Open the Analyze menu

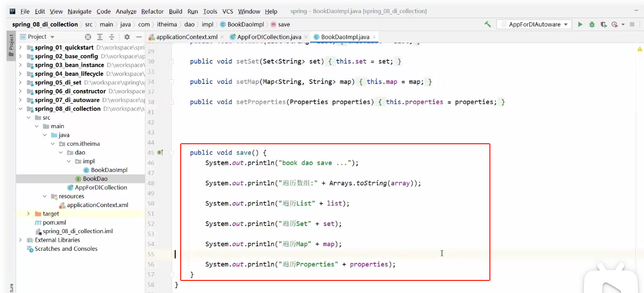(126, 11)
